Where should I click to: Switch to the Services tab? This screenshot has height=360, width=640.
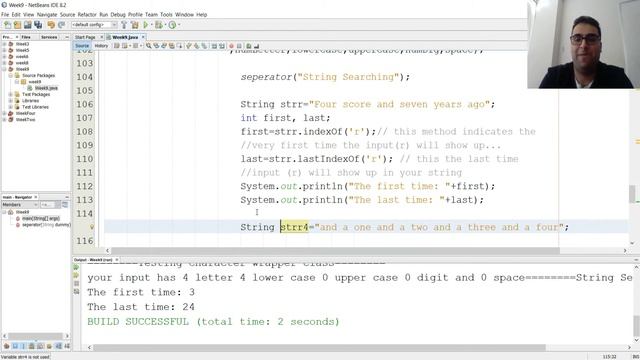click(49, 37)
